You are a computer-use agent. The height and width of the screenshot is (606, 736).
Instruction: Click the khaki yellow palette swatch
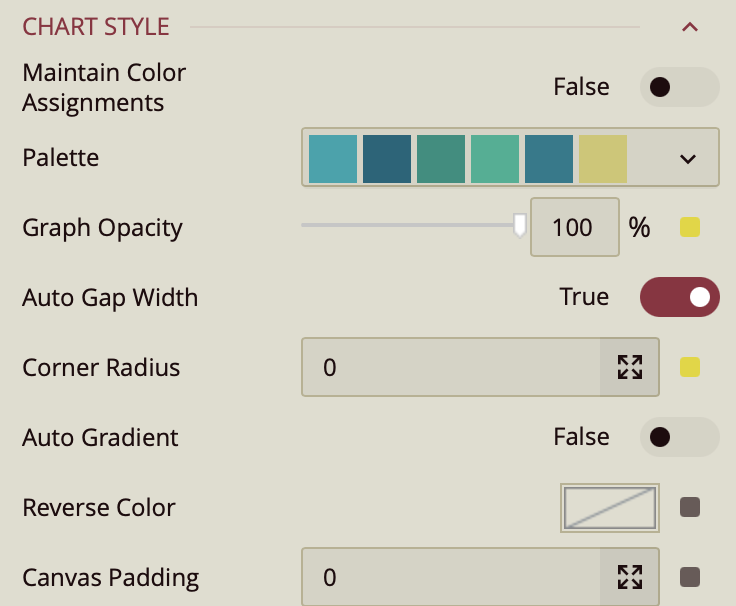603,158
